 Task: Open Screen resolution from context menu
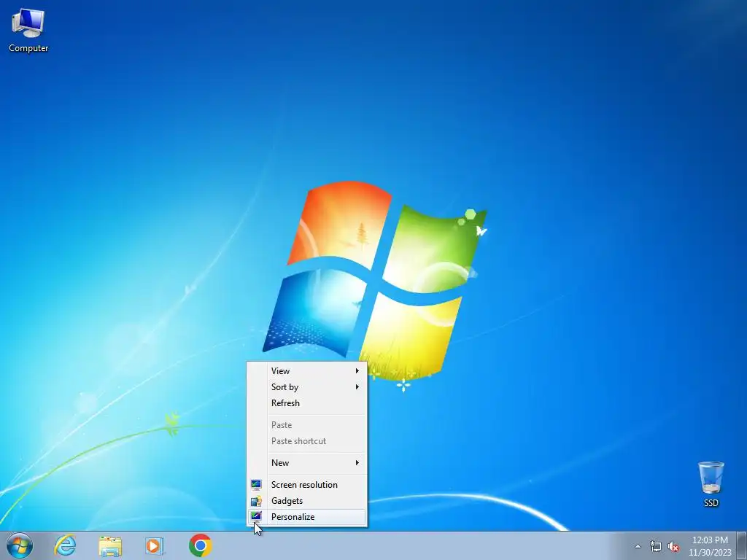pos(307,485)
